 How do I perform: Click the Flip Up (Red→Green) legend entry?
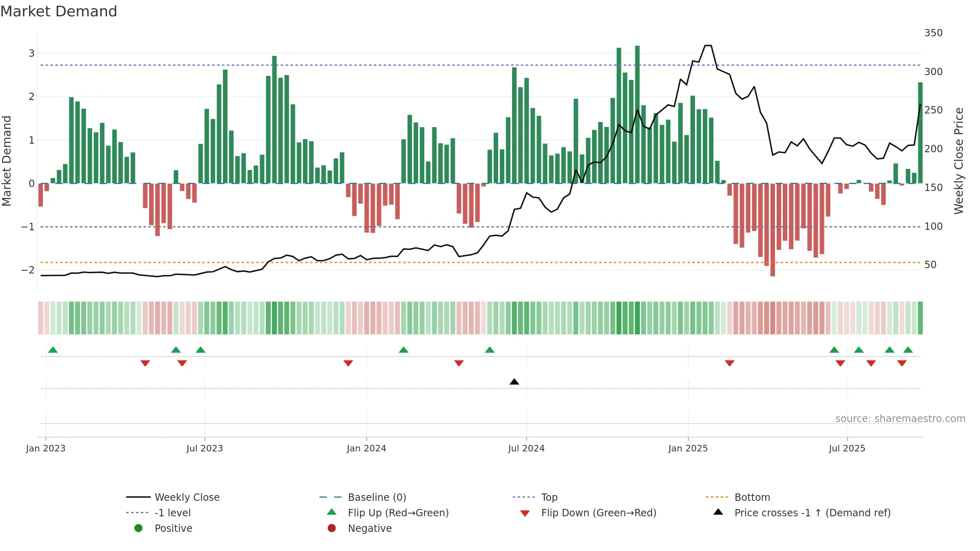click(x=388, y=513)
